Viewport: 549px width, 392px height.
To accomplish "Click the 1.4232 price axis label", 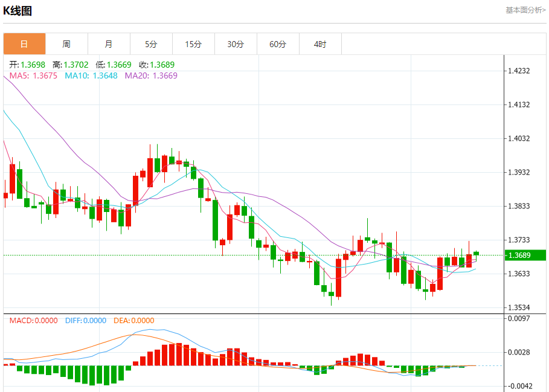I will tap(519, 71).
